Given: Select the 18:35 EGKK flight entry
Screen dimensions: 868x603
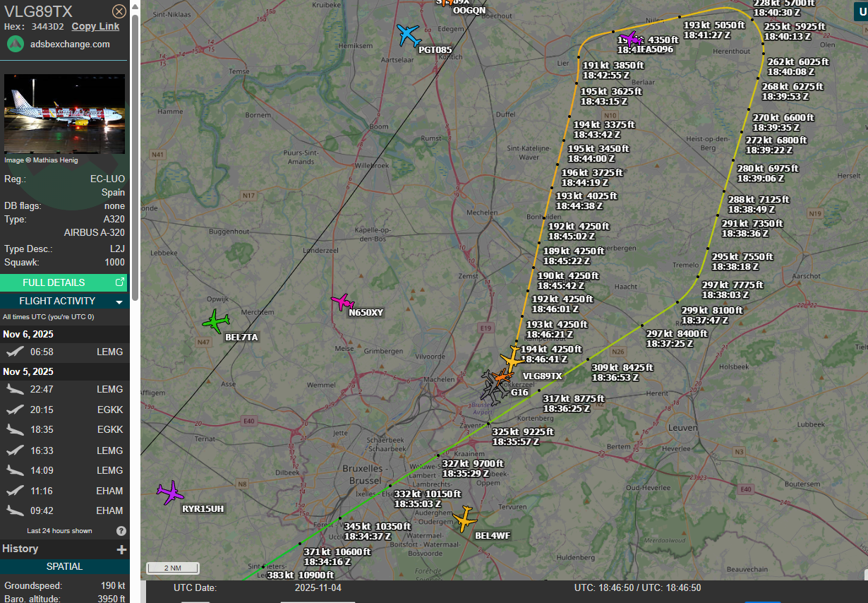Looking at the screenshot, I should tap(64, 429).
